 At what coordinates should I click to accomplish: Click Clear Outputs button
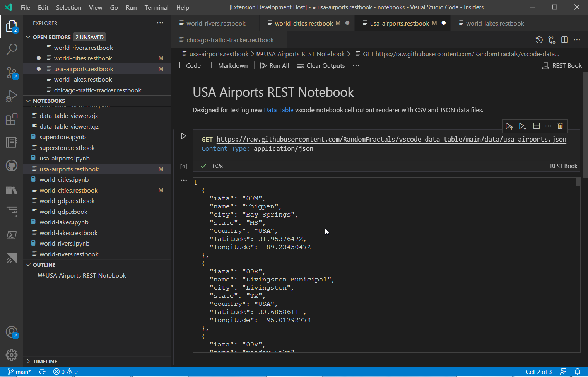click(321, 66)
